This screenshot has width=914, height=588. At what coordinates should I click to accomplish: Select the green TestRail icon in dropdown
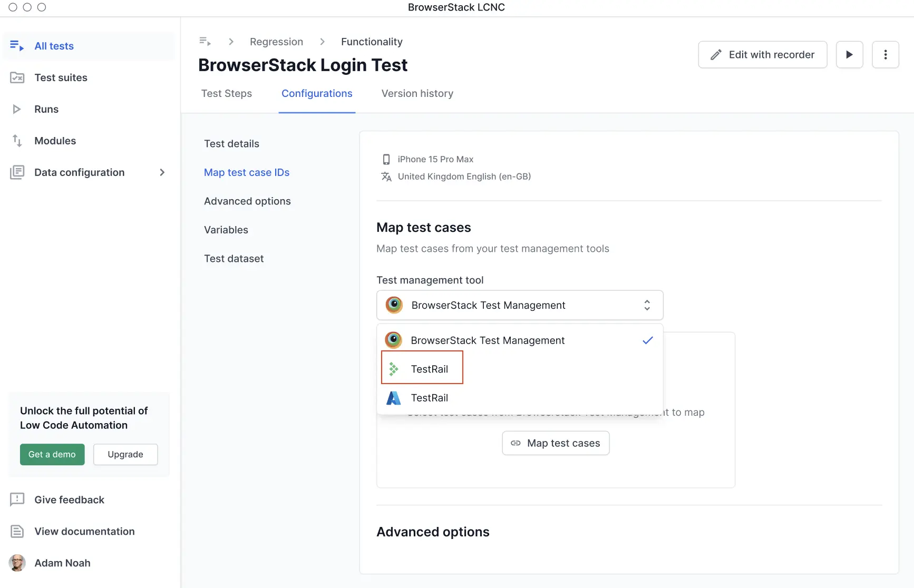[393, 368]
